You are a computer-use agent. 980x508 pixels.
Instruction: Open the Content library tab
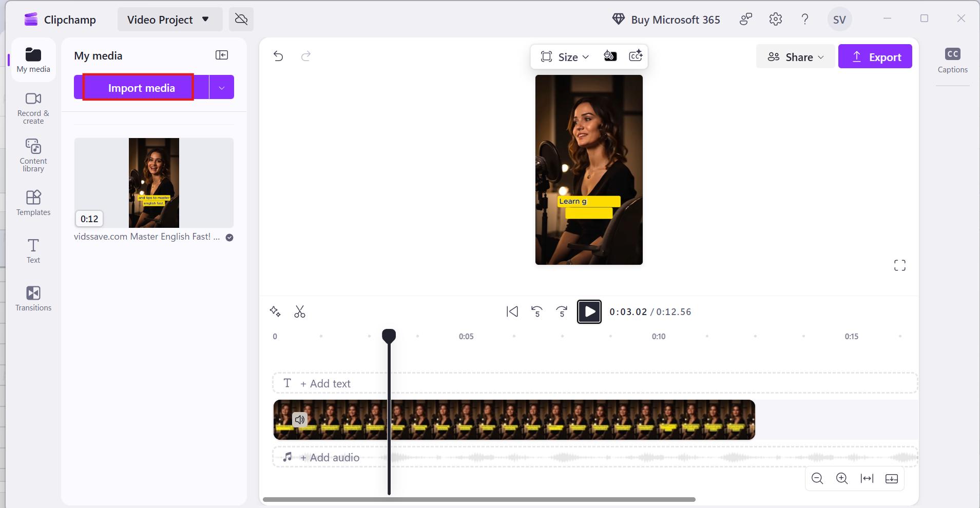pos(33,155)
